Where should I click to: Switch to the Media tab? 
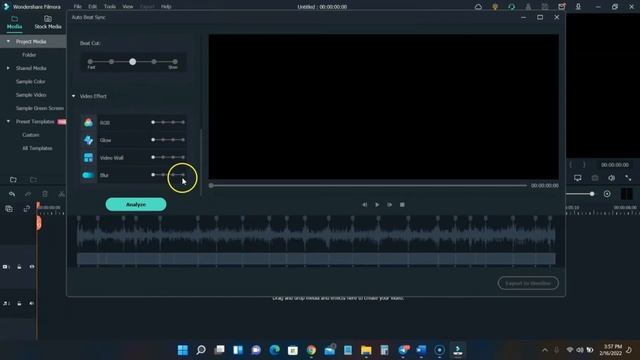tap(14, 22)
